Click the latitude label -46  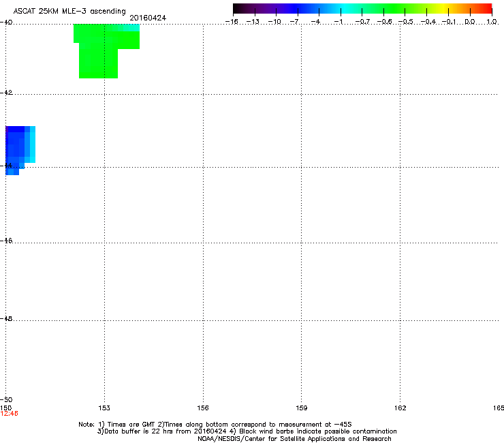[x=6, y=241]
